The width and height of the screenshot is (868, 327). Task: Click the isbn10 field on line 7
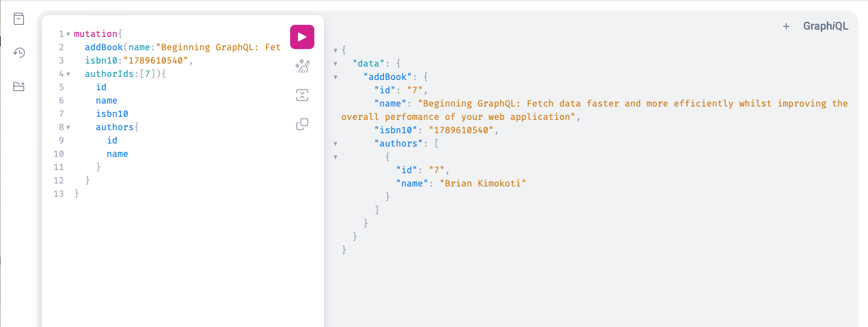click(x=112, y=114)
